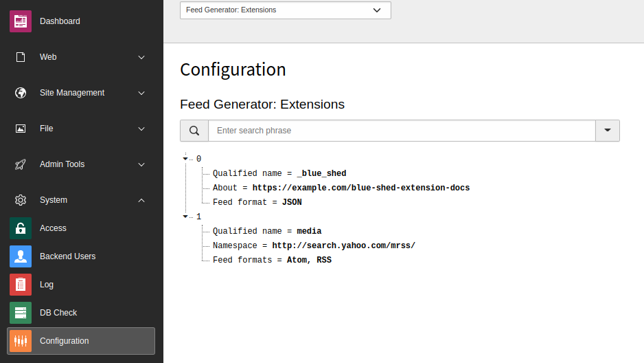Expand the Admin Tools chevron
Viewport: 644px width, 363px height.
[x=141, y=164]
